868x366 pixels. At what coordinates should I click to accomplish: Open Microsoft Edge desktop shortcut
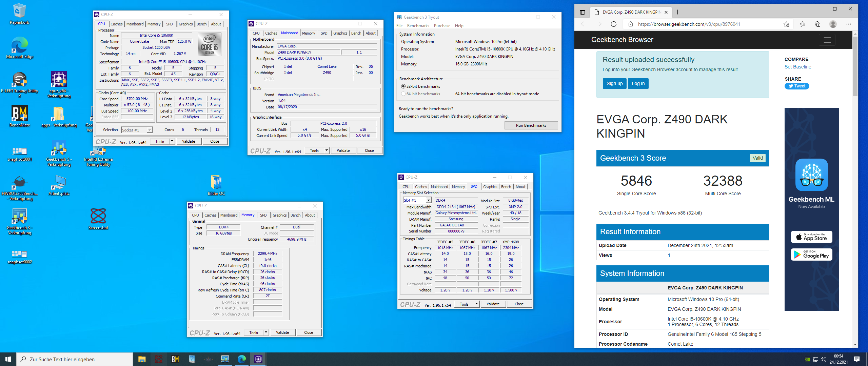tap(19, 48)
